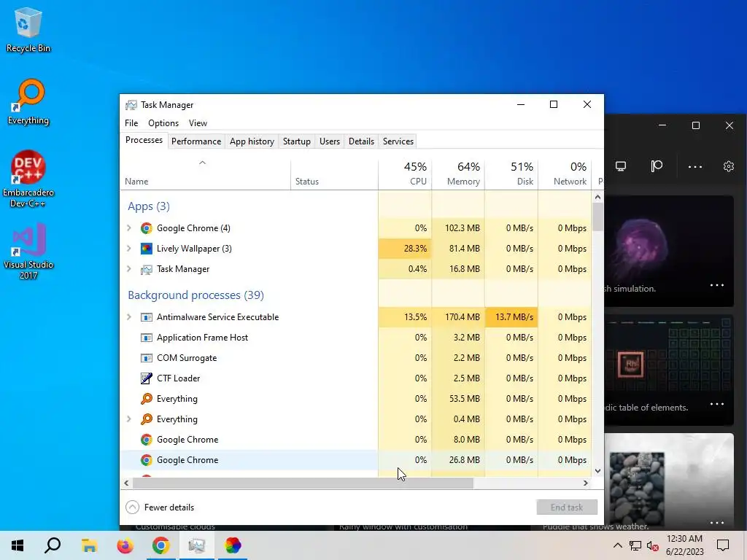The height and width of the screenshot is (560, 747).
Task: Open the notification center icon
Action: click(723, 545)
